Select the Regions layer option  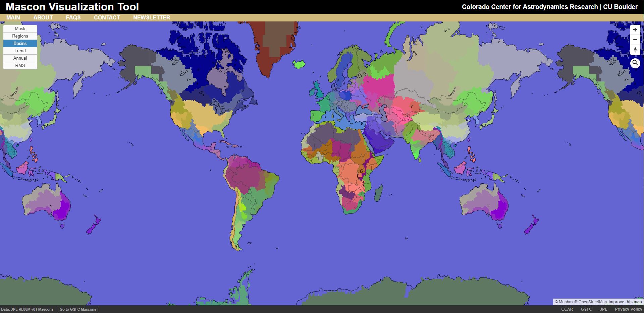pos(20,36)
